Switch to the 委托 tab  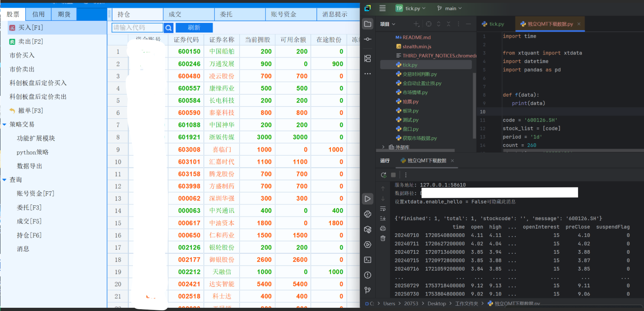[x=240, y=14]
